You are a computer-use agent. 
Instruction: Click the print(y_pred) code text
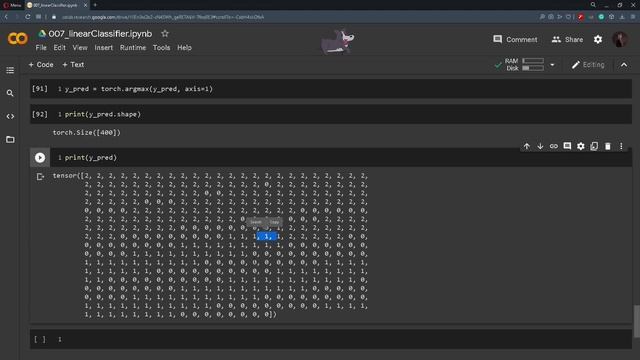pyautogui.click(x=91, y=158)
